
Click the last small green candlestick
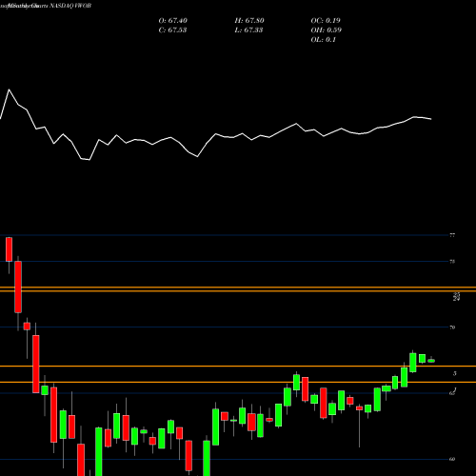[431, 361]
